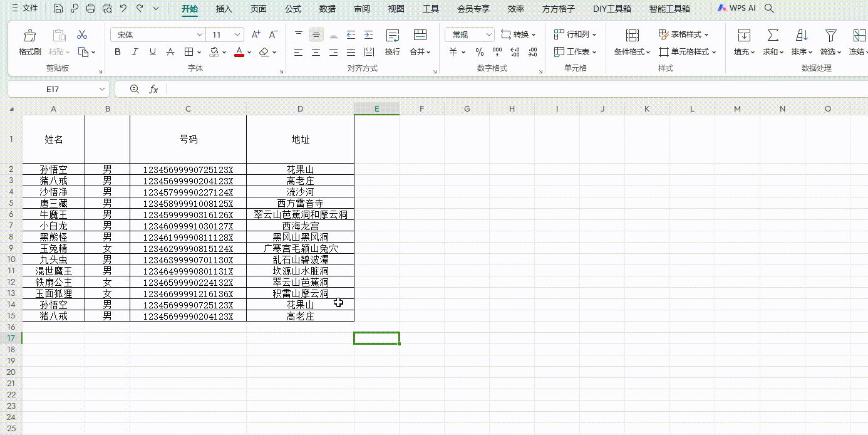Click the thousands separator icon
868x435 pixels.
497,52
